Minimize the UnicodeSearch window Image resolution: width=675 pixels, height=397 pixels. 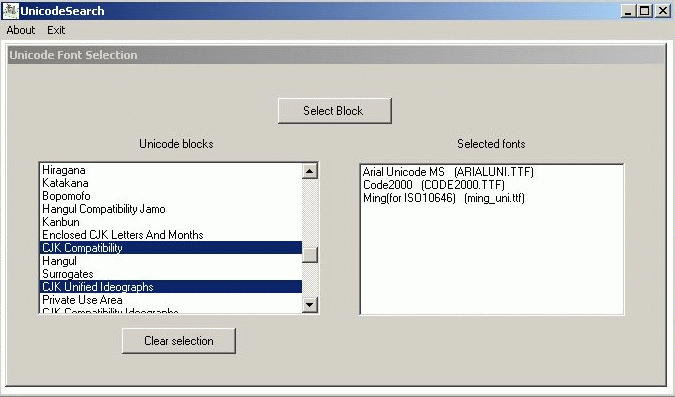click(x=628, y=11)
